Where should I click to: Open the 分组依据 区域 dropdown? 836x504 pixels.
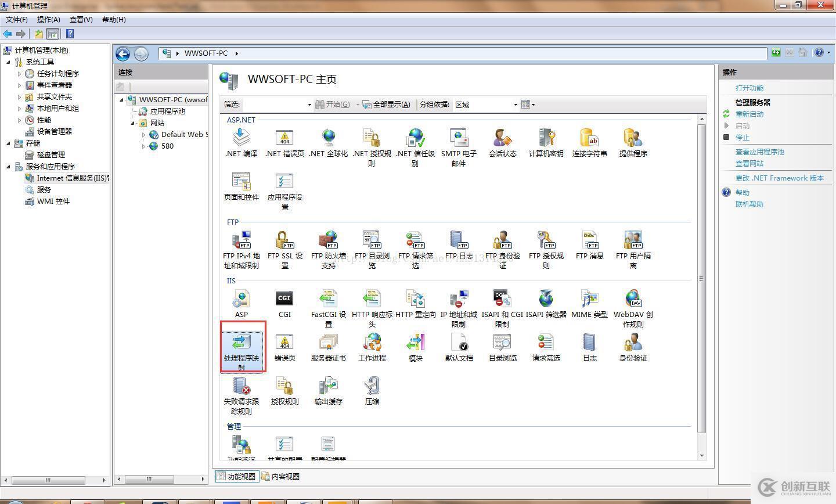485,105
